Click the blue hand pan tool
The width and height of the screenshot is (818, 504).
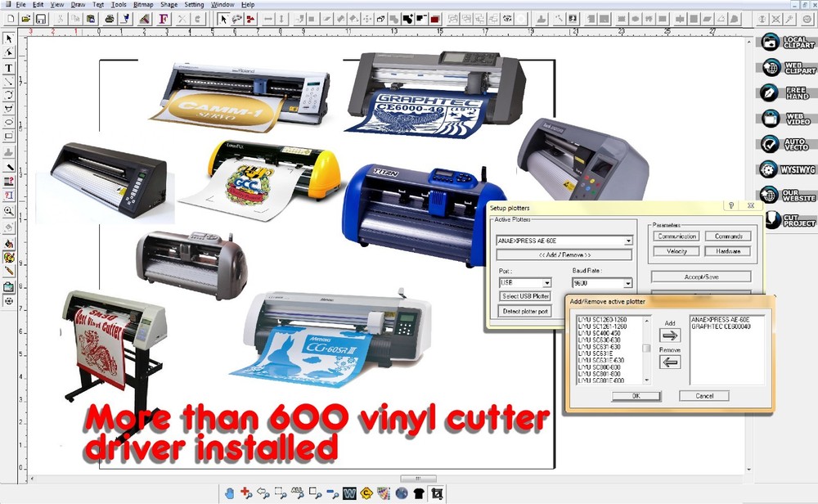coord(230,493)
